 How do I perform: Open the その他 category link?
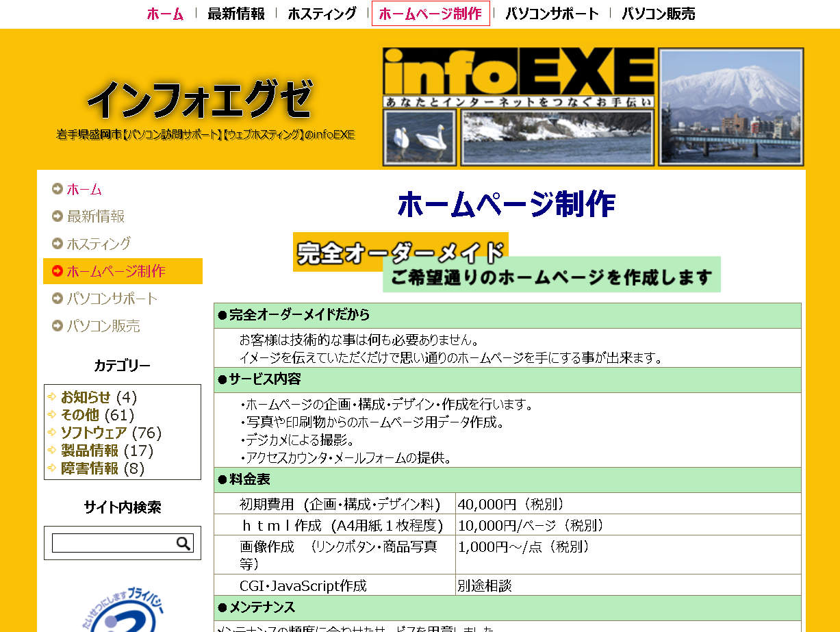[80, 415]
